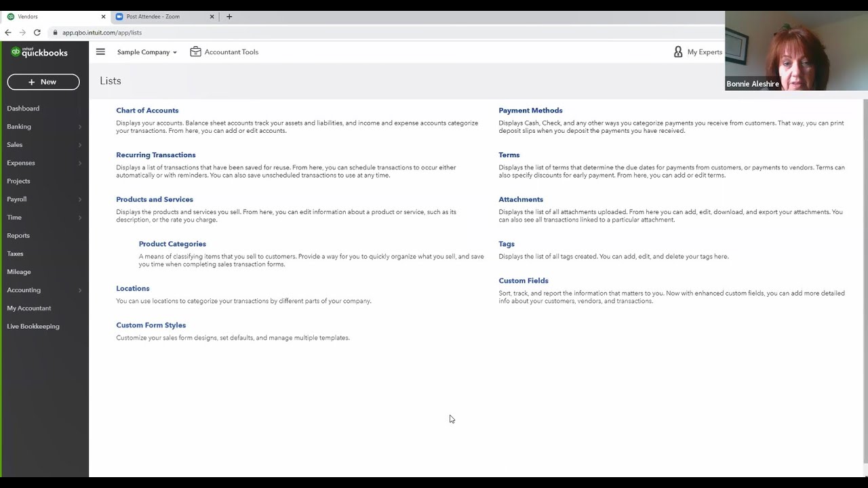
Task: Open Live Bookkeeping in sidebar
Action: pyautogui.click(x=33, y=327)
